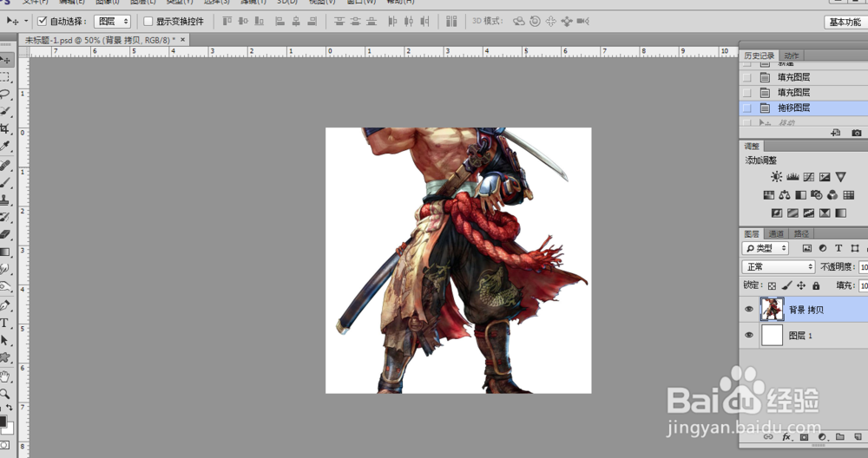Image resolution: width=868 pixels, height=458 pixels.
Task: Click the foreground color swatch
Action: [3, 422]
